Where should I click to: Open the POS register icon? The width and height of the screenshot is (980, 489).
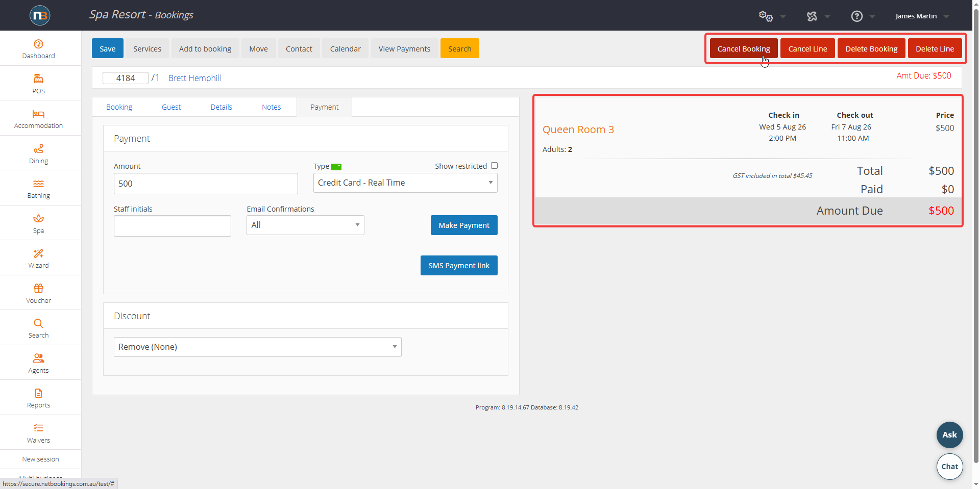click(x=38, y=79)
